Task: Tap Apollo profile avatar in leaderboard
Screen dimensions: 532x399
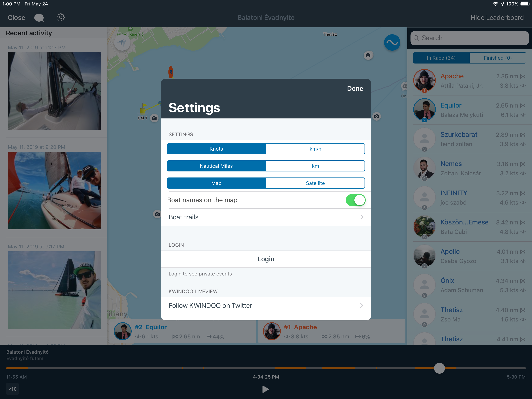Action: pos(424,256)
